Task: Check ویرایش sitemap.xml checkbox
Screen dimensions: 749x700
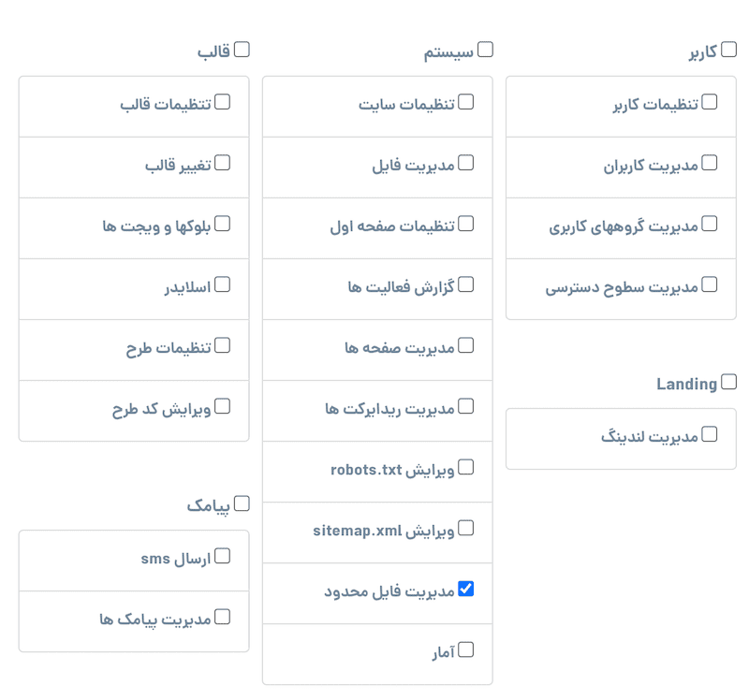Action: (466, 528)
